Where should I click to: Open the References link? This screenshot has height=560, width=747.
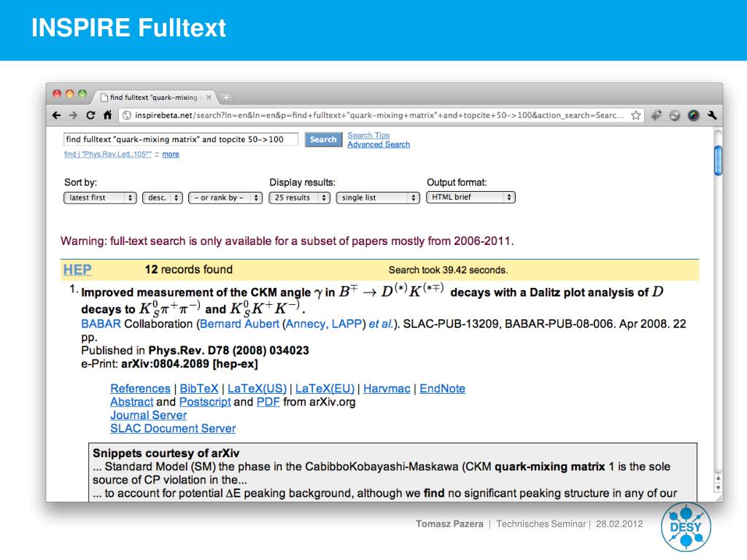140,389
